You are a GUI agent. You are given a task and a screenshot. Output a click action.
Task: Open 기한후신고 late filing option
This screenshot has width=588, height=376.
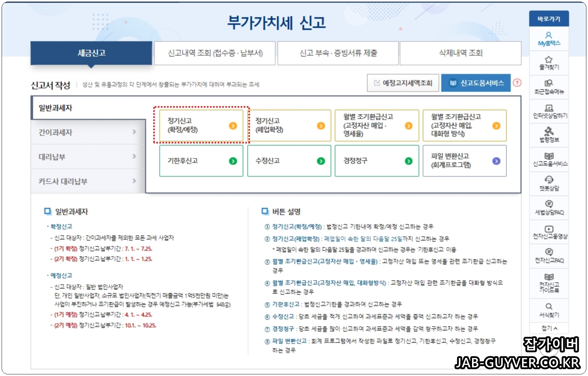[x=201, y=161]
